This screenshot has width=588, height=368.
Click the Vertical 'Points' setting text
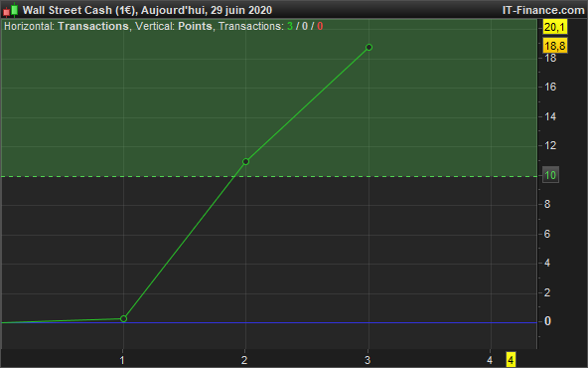tap(195, 26)
